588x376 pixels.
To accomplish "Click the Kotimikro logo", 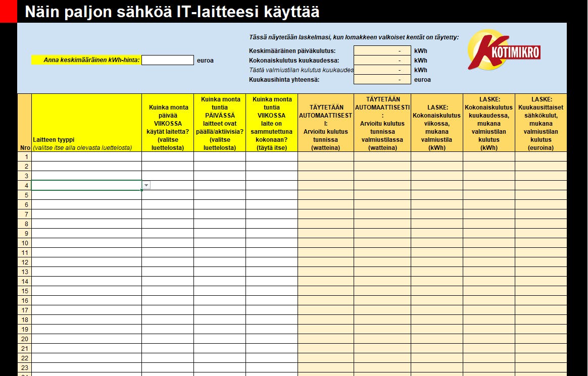I will (x=504, y=50).
